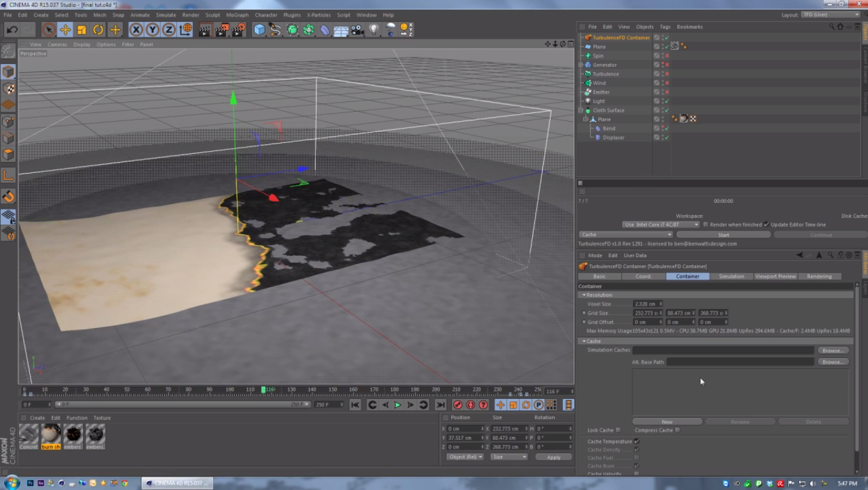868x490 pixels.
Task: Disable the Light object green checkmark
Action: click(667, 101)
